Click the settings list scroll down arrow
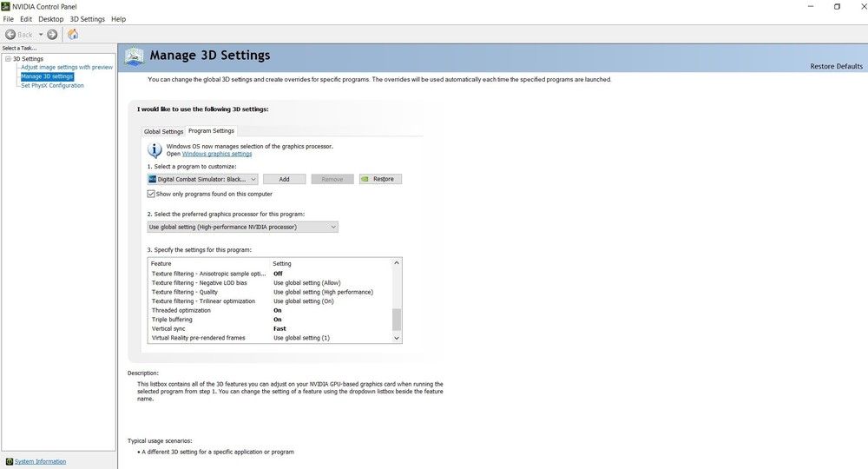 click(397, 338)
